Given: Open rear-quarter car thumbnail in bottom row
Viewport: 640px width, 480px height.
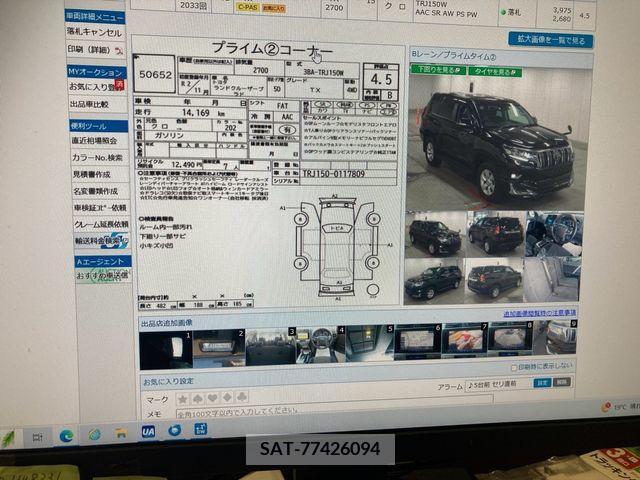Looking at the screenshot, I should 493,280.
